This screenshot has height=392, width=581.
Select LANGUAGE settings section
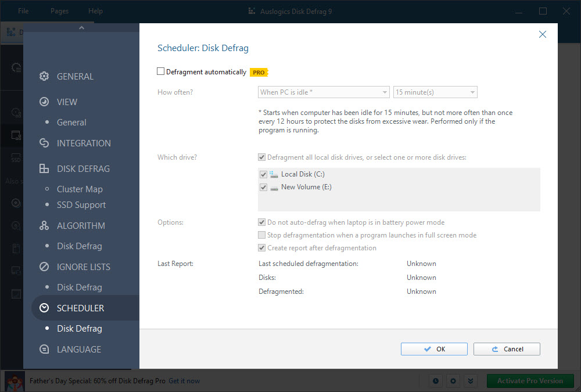(79, 349)
